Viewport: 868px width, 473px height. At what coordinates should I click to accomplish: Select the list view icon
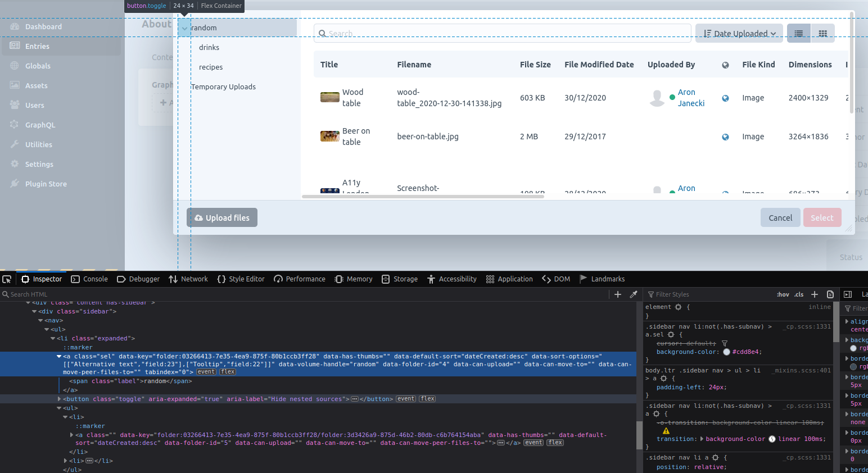798,33
